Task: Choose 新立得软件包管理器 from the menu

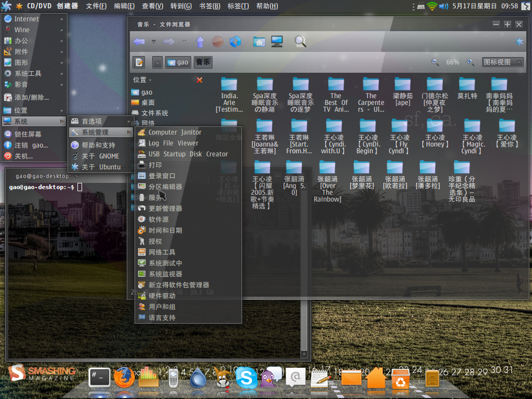Action: point(188,285)
